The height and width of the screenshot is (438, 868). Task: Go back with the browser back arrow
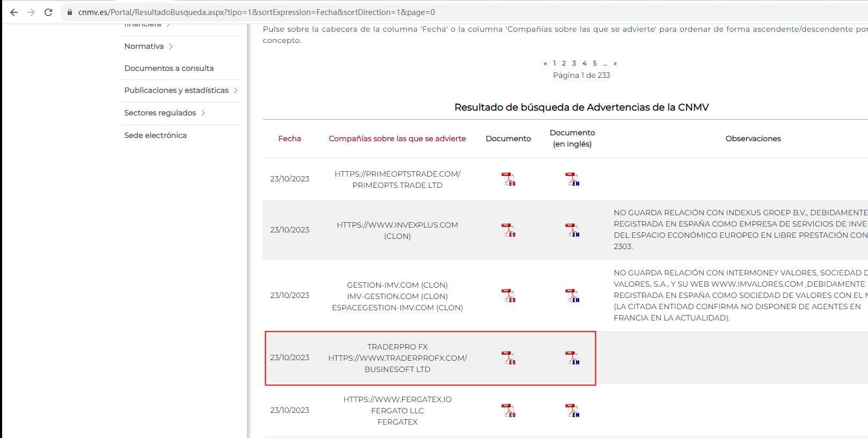pyautogui.click(x=14, y=12)
